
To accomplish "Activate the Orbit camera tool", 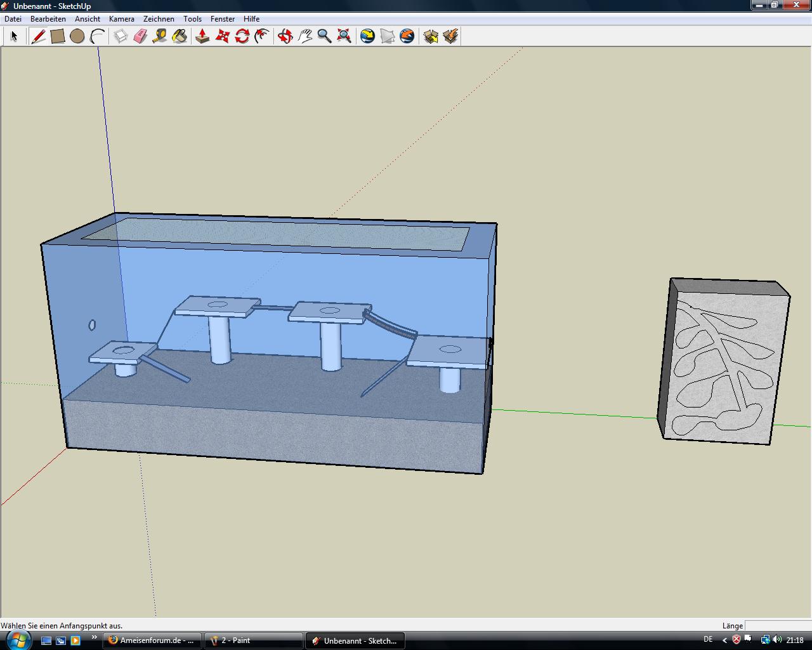I will (x=285, y=36).
